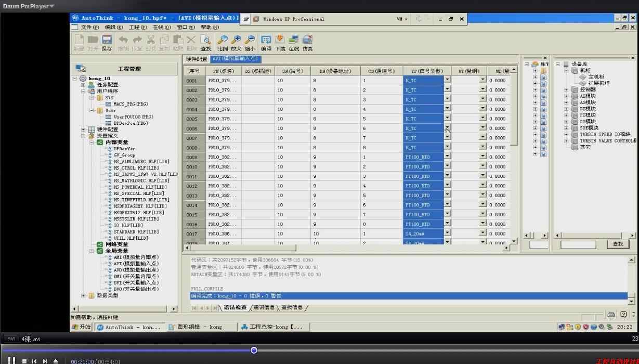Open the TP dropdown in row 0009

pyautogui.click(x=447, y=157)
